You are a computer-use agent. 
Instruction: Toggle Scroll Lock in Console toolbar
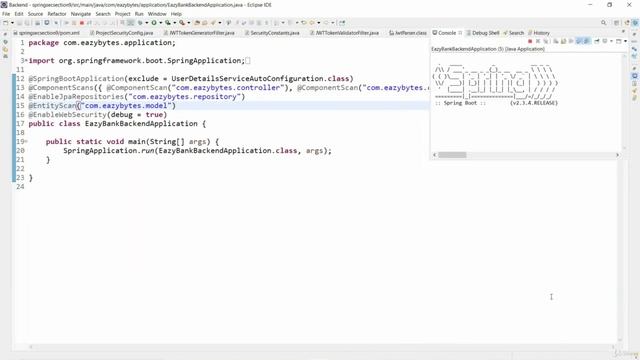click(563, 41)
